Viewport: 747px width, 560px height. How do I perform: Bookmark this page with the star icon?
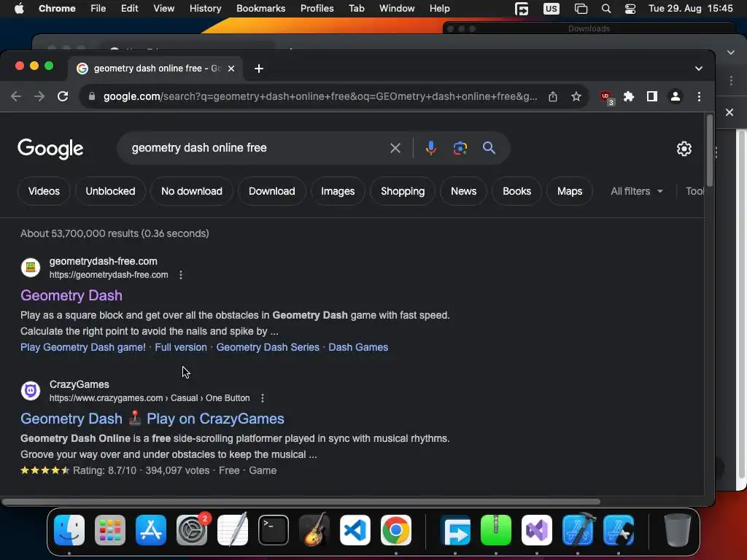[576, 97]
